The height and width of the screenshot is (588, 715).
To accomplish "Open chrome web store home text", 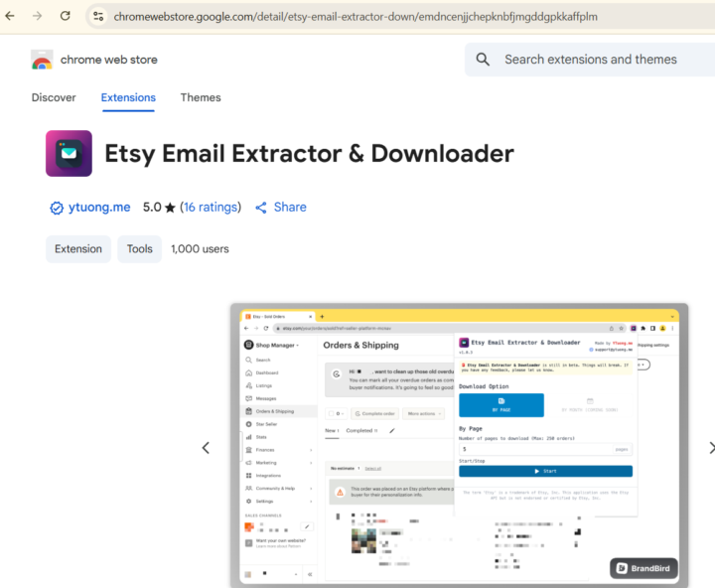I will [108, 60].
